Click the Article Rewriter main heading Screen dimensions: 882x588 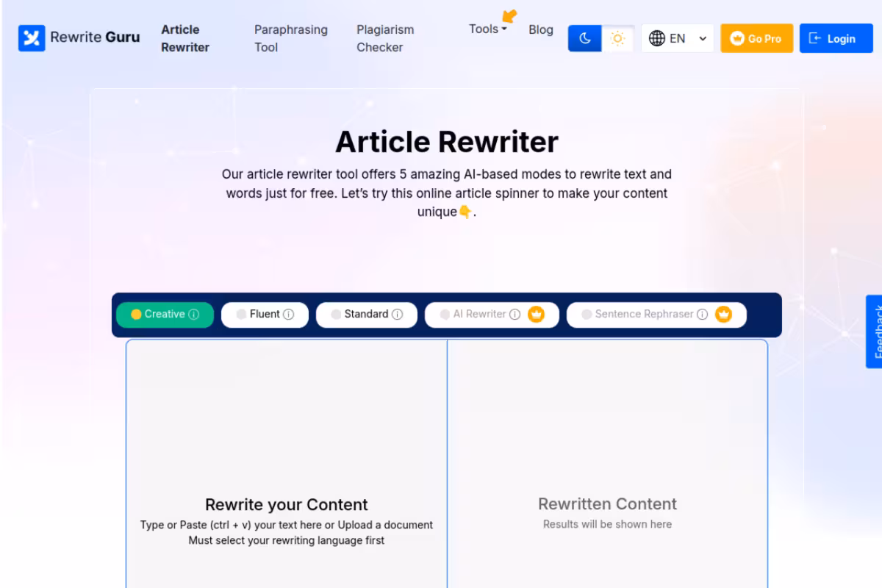coord(447,142)
